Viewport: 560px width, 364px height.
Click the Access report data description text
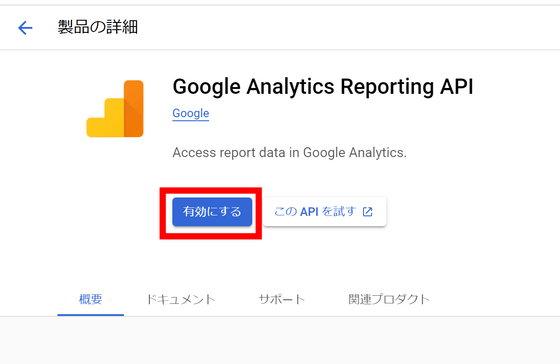pyautogui.click(x=289, y=153)
